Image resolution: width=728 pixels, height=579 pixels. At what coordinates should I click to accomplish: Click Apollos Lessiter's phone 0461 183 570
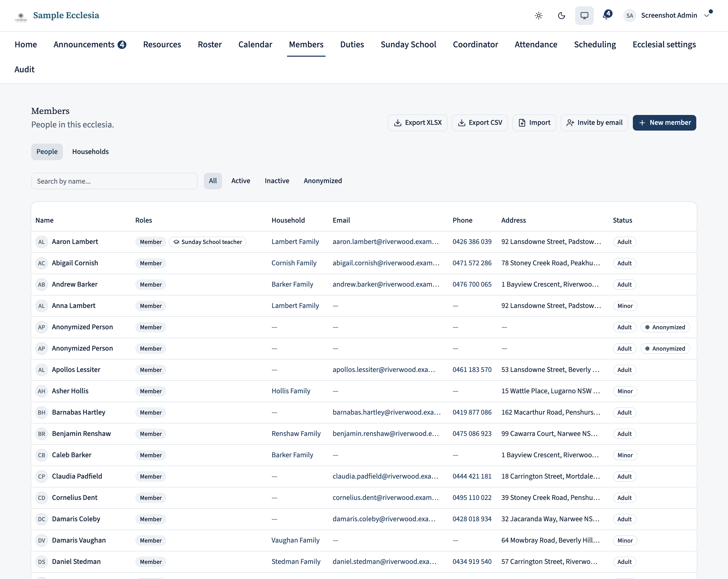(472, 370)
